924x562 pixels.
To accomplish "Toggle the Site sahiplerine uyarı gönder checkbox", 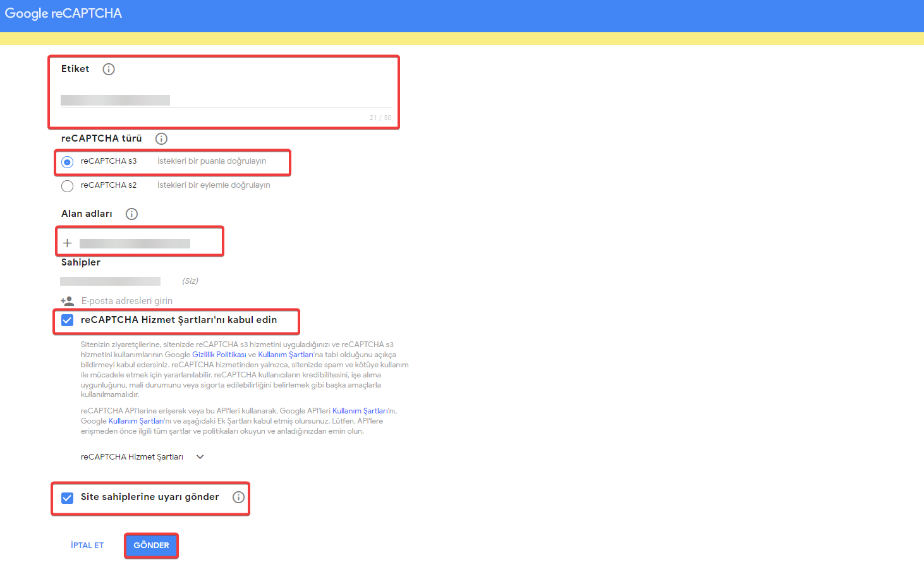I will click(x=68, y=498).
